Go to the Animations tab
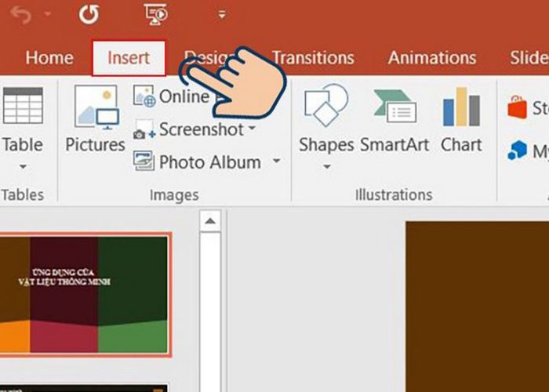Viewport: 549px width, 392px height. pos(431,58)
